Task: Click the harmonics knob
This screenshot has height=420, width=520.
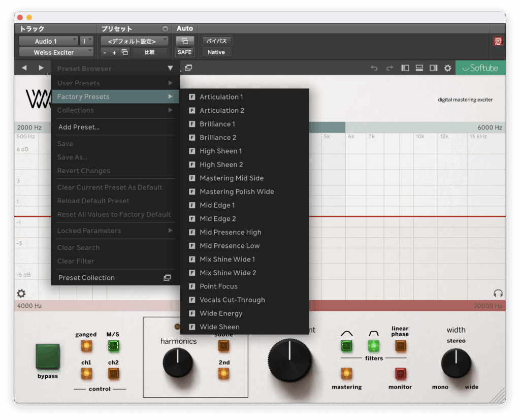Action: tap(178, 363)
